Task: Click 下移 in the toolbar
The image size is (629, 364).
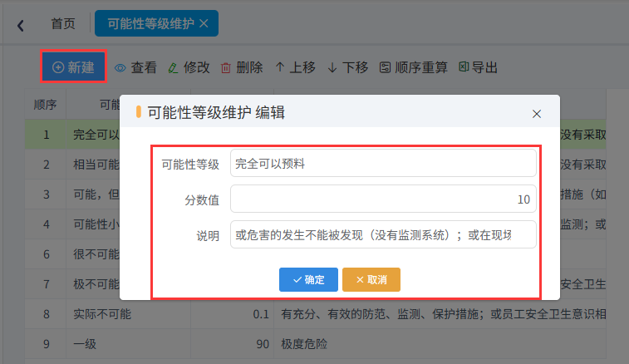Action: pos(355,67)
